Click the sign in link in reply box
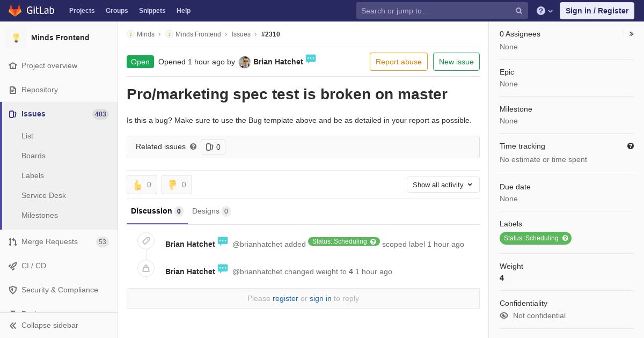The width and height of the screenshot is (644, 338). click(320, 298)
